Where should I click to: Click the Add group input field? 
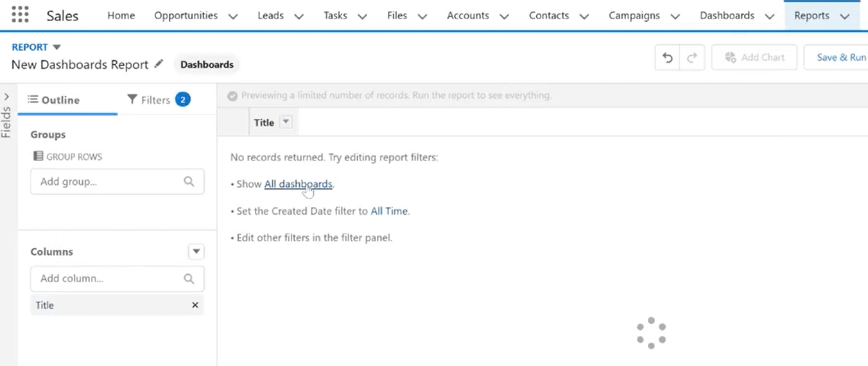point(117,182)
